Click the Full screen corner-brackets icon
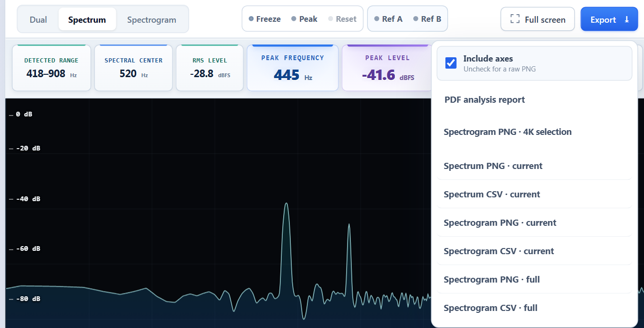The image size is (644, 328). click(515, 19)
